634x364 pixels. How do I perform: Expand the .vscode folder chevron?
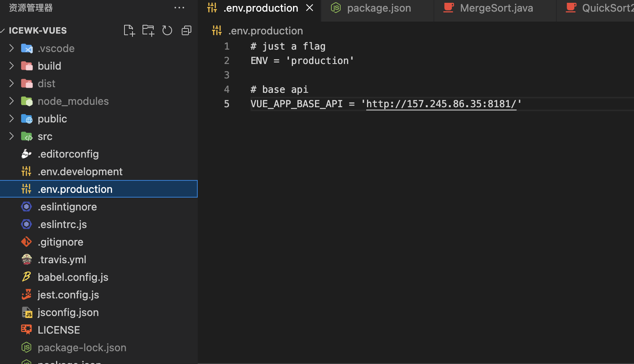pyautogui.click(x=11, y=48)
